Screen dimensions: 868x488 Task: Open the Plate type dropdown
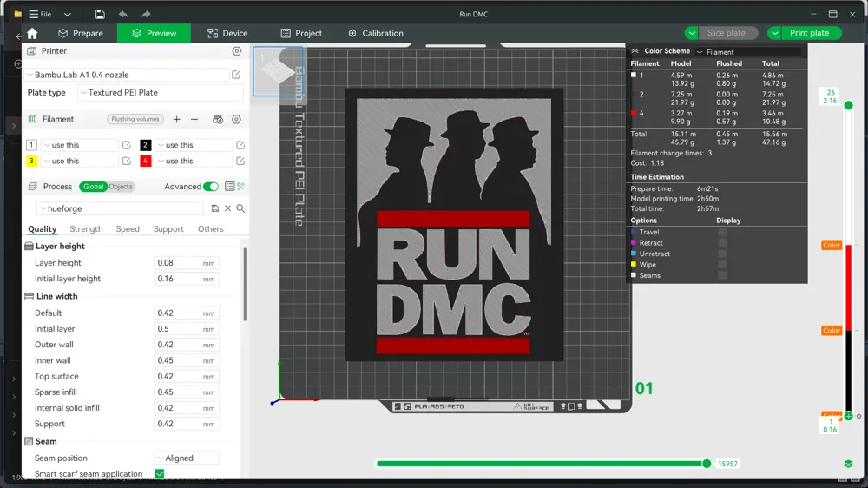[x=160, y=93]
